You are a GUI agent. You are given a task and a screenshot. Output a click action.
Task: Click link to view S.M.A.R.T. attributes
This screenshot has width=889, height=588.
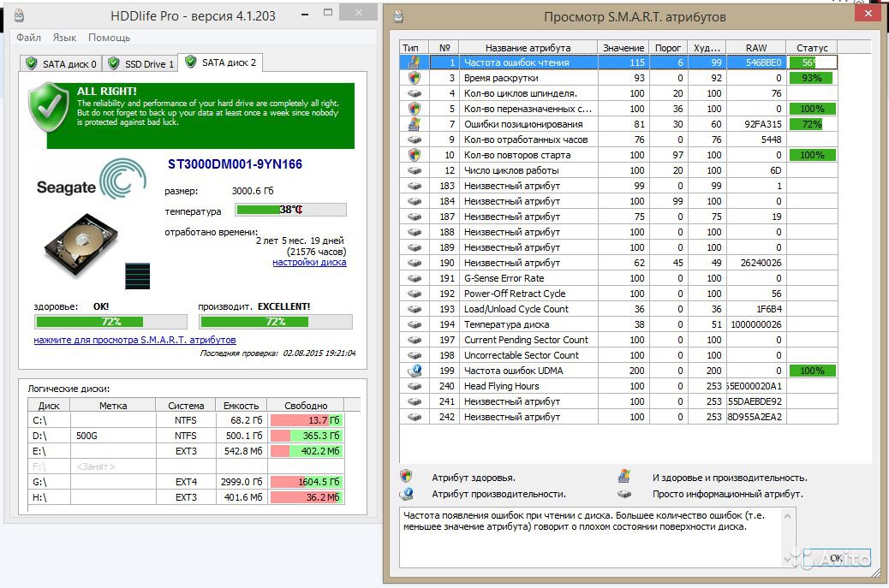pyautogui.click(x=134, y=340)
